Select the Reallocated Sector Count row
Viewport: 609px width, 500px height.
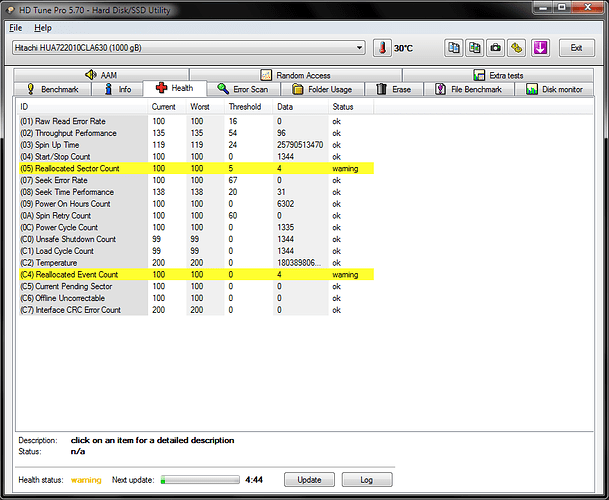196,168
